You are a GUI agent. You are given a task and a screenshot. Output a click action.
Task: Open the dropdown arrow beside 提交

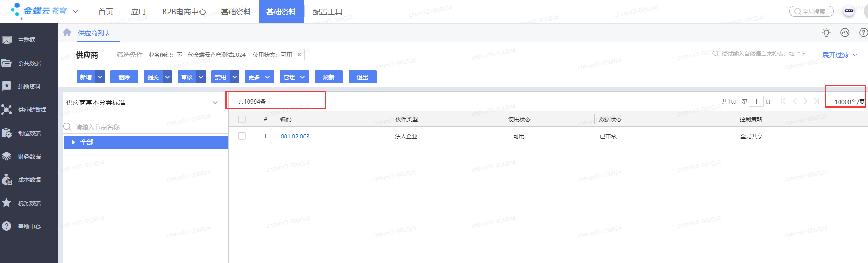coord(168,77)
